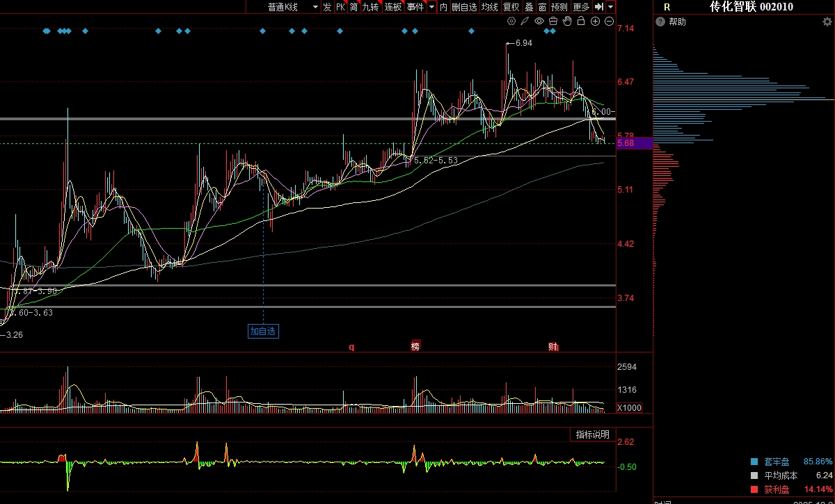Click the X1000 volume unit label
The height and width of the screenshot is (504, 835).
[630, 408]
